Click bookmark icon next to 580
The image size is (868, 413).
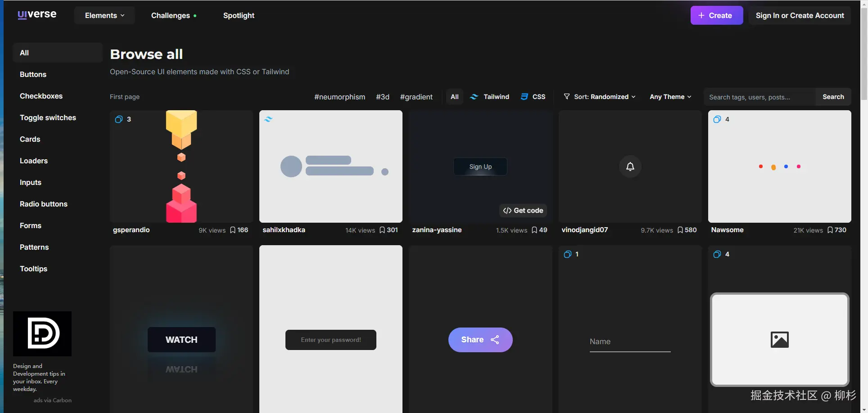click(680, 230)
